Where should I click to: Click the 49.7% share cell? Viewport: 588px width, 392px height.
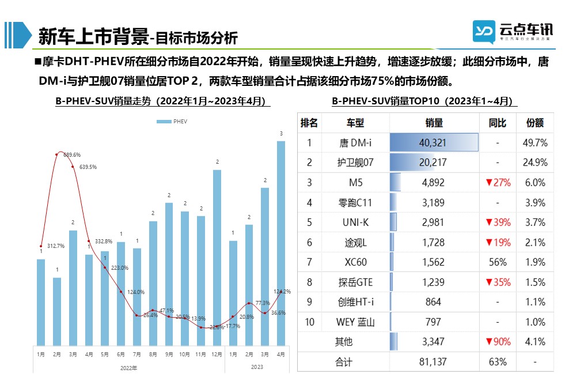pos(535,143)
